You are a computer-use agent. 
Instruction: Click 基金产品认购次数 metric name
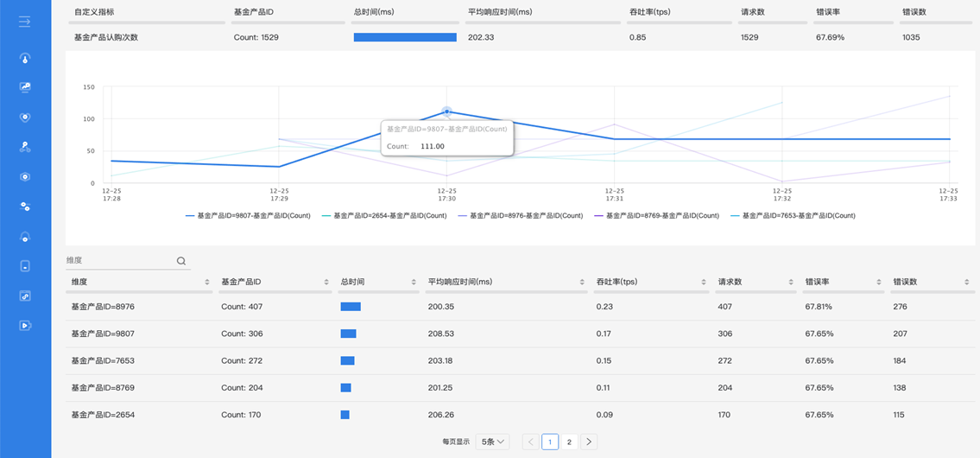point(105,37)
